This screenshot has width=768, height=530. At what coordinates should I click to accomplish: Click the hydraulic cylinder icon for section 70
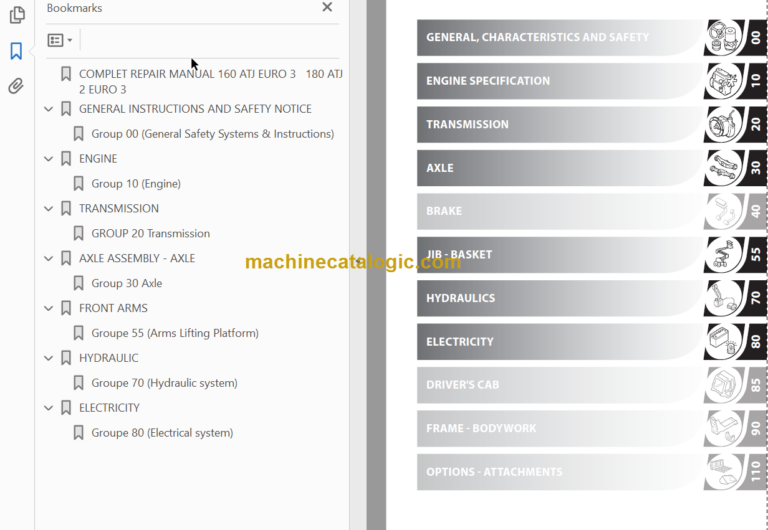pos(724,298)
